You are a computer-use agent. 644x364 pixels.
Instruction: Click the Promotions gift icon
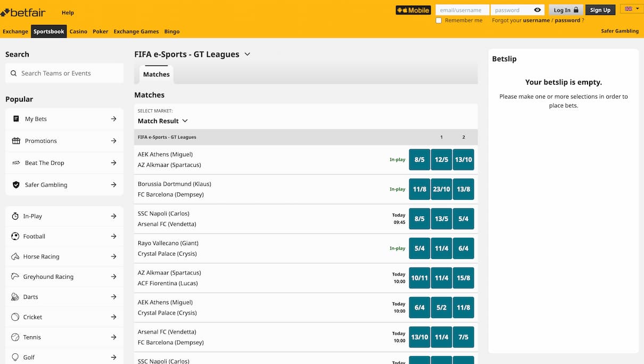16,141
